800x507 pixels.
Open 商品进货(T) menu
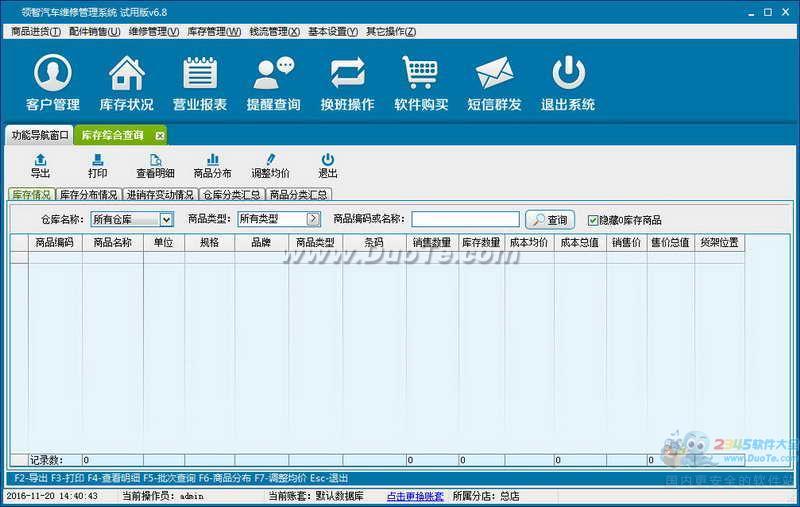click(36, 32)
